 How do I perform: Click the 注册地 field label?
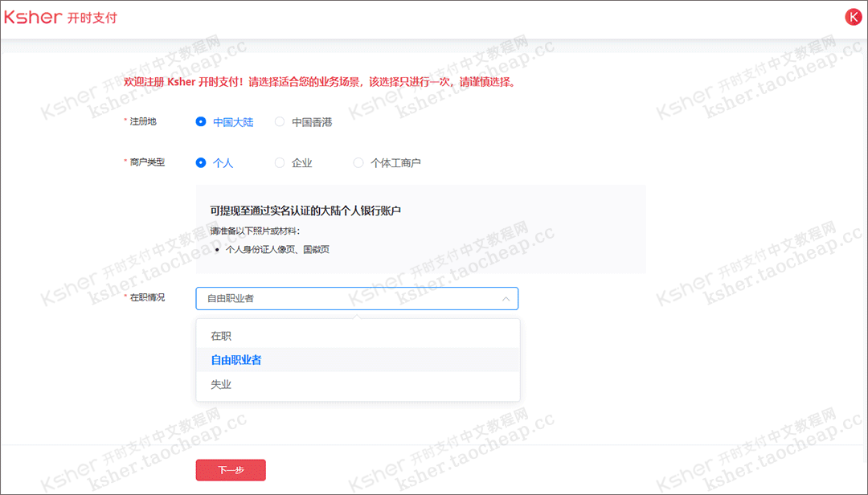pyautogui.click(x=143, y=121)
